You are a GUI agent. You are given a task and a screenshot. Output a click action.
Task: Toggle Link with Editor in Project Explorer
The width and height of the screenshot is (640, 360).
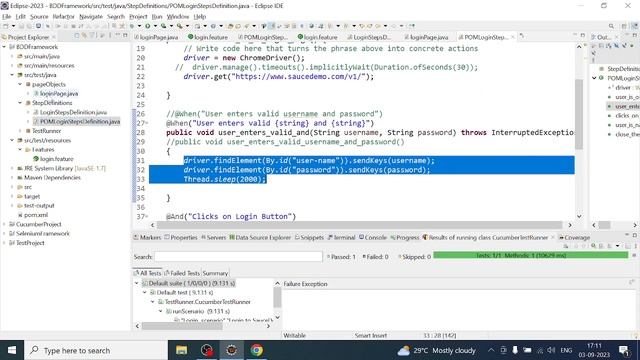point(84,36)
